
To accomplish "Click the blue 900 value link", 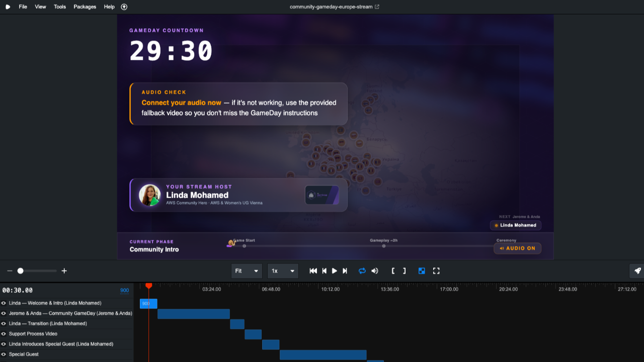I will click(124, 290).
